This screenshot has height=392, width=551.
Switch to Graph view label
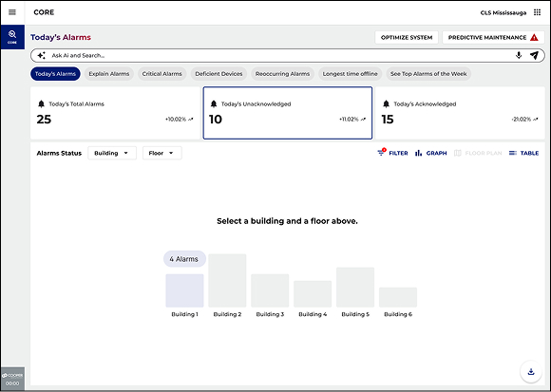(x=436, y=153)
